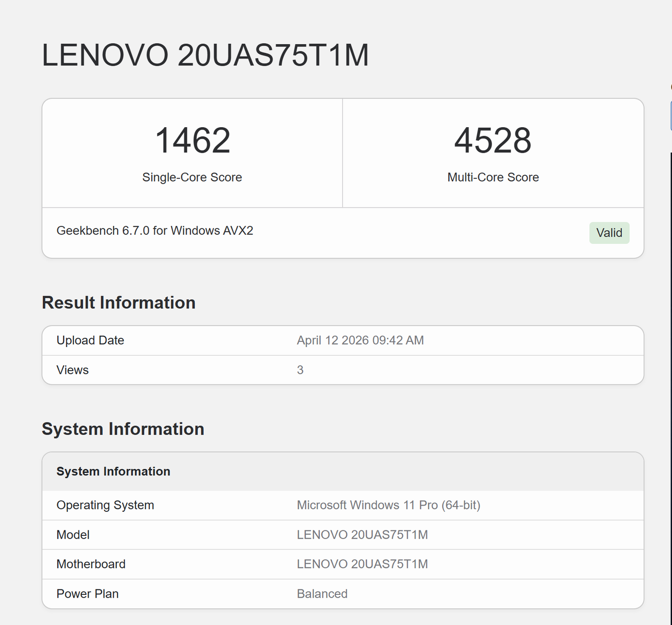Click the System Information table header row
The width and height of the screenshot is (672, 625).
point(343,471)
